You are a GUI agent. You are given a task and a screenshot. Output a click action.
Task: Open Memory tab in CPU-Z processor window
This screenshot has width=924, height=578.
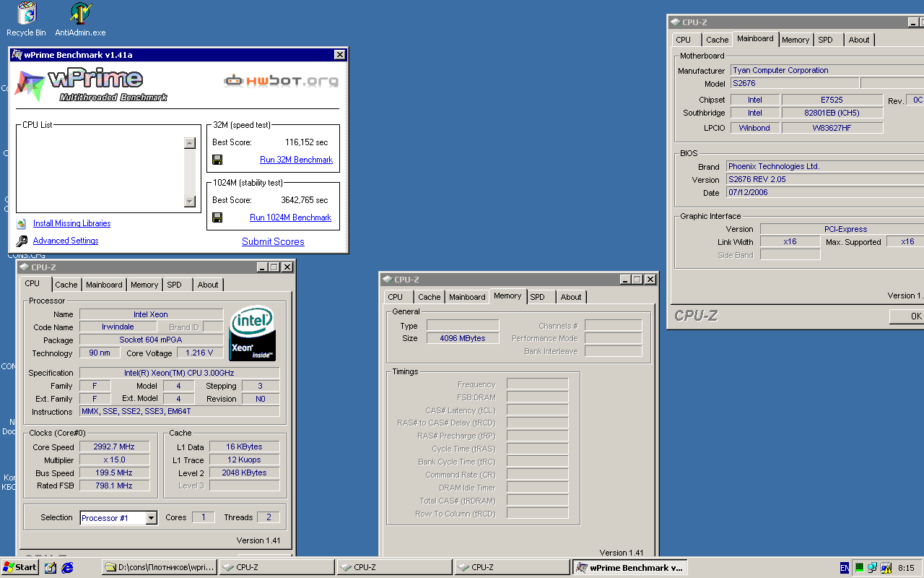click(x=144, y=285)
